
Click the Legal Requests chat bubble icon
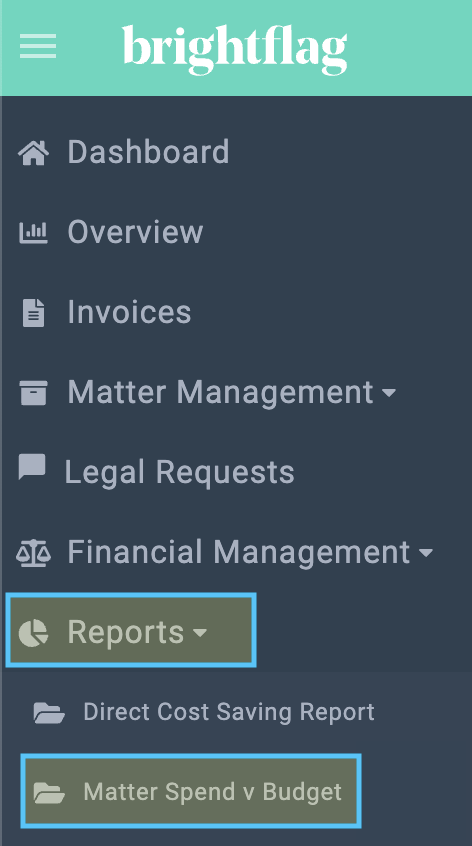coord(32,467)
